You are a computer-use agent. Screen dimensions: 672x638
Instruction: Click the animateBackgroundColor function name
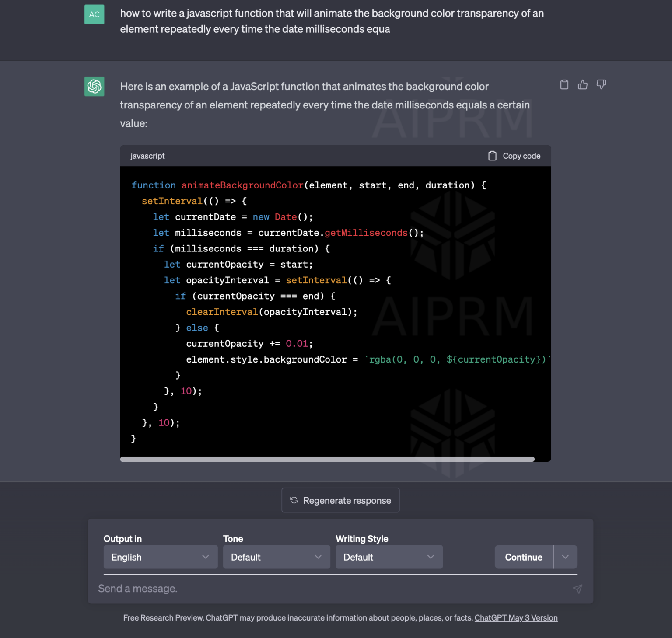[242, 185]
